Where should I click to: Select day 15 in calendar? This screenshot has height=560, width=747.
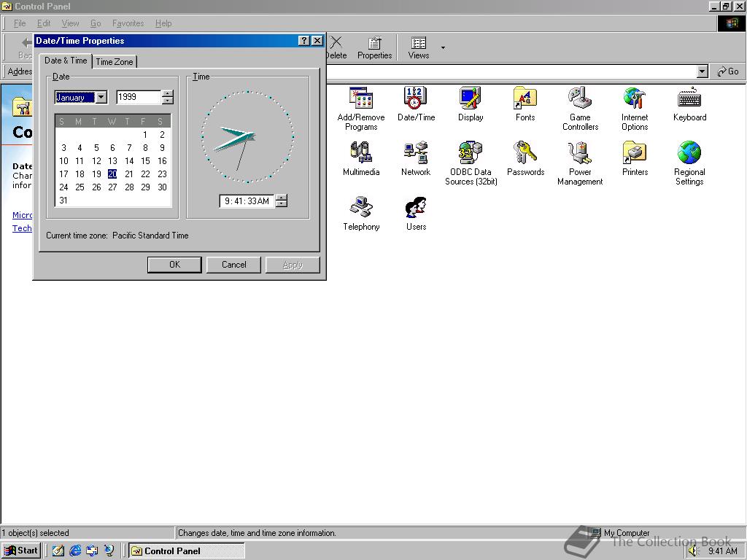coord(145,161)
